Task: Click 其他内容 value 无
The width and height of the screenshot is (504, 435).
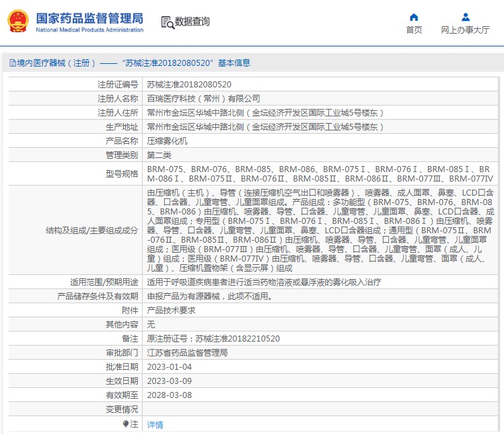Action: click(151, 325)
